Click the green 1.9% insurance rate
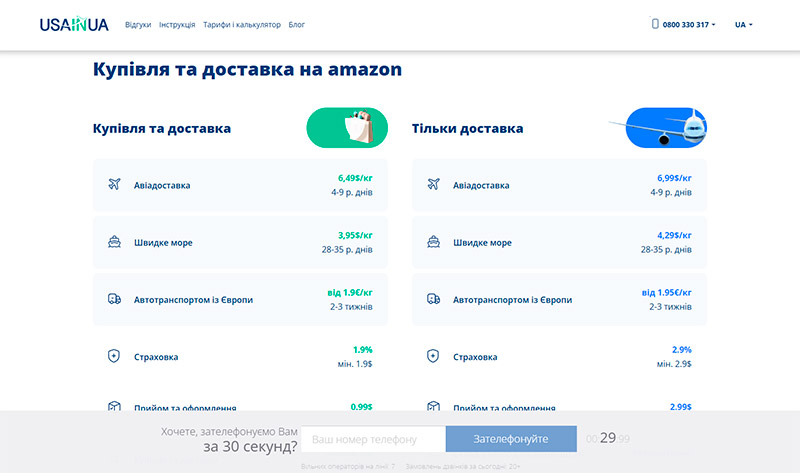The image size is (800, 473). coord(363,350)
